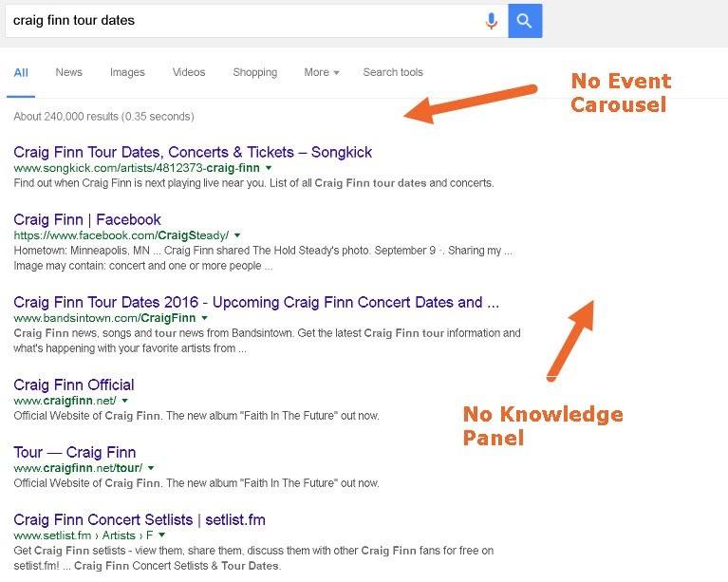Click the blue magnifier search button

click(x=525, y=21)
